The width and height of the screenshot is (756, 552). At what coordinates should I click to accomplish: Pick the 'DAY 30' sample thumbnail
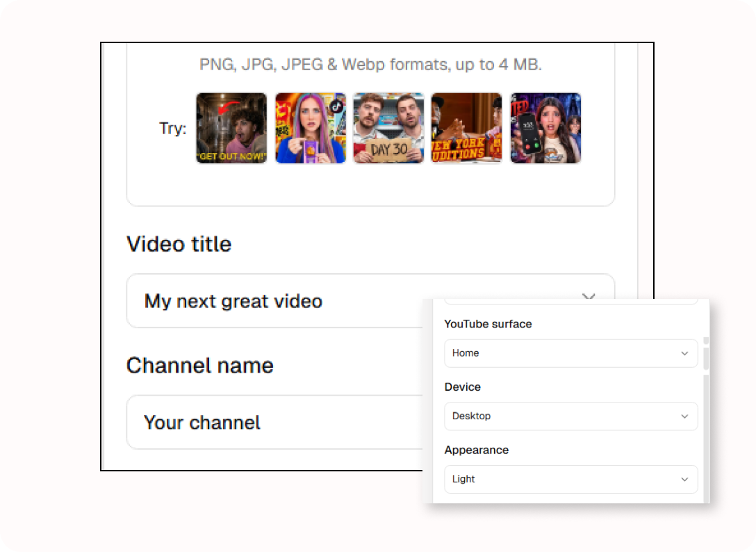(x=388, y=129)
